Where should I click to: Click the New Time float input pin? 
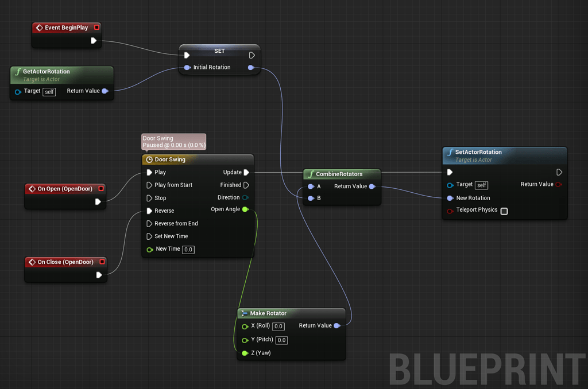pyautogui.click(x=150, y=250)
